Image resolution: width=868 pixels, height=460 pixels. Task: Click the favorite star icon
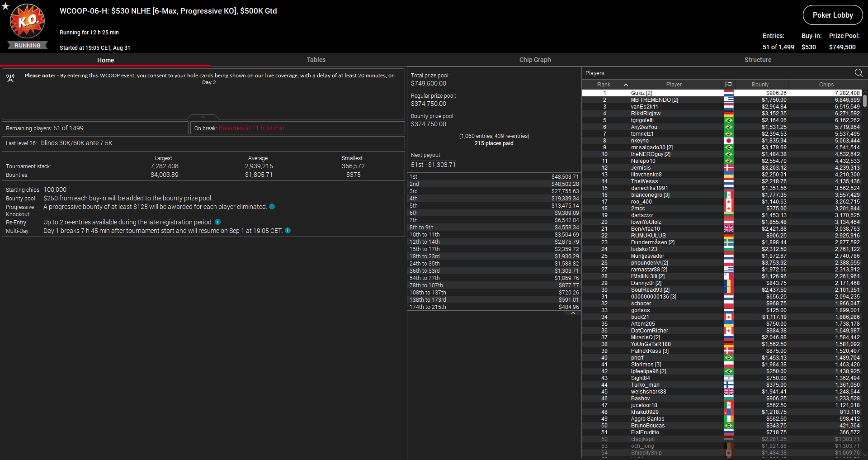(5, 6)
